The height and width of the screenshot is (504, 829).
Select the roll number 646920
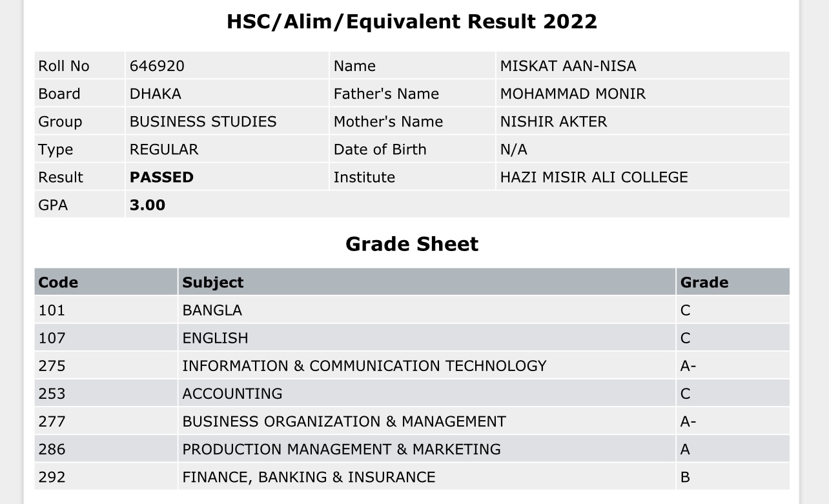click(x=157, y=66)
